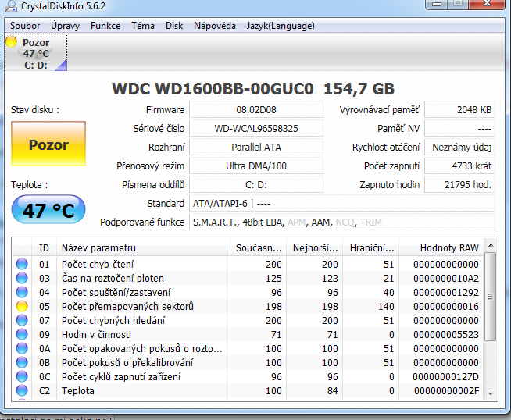Image resolution: width=511 pixels, height=420 pixels.
Task: Click the status icon for Počet spuštění/zastavení
Action: pos(22,292)
